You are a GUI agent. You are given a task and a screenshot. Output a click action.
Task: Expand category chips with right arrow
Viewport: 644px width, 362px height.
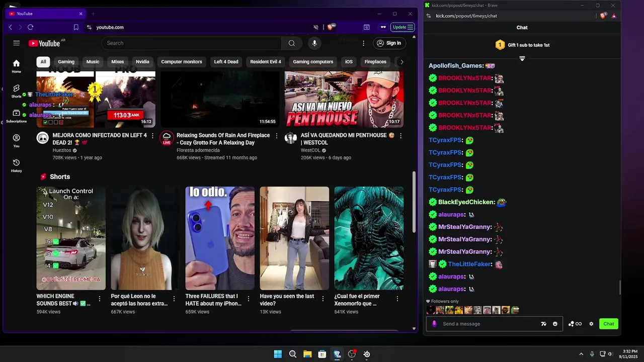point(401,62)
